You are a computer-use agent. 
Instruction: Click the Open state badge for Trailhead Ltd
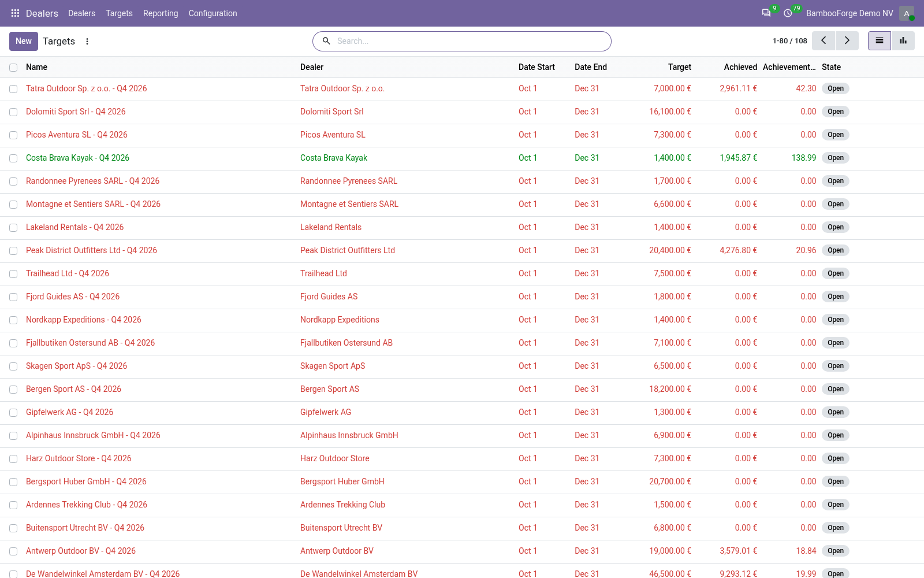click(835, 273)
